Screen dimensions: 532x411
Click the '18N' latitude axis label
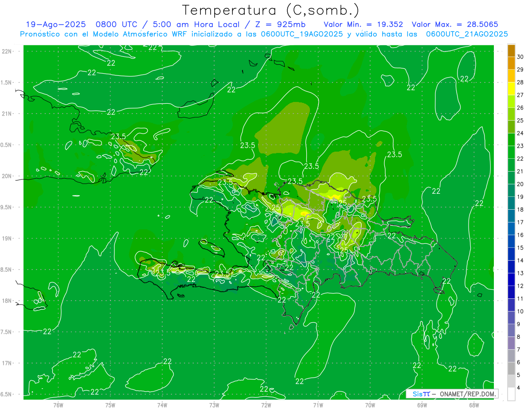pos(7,301)
